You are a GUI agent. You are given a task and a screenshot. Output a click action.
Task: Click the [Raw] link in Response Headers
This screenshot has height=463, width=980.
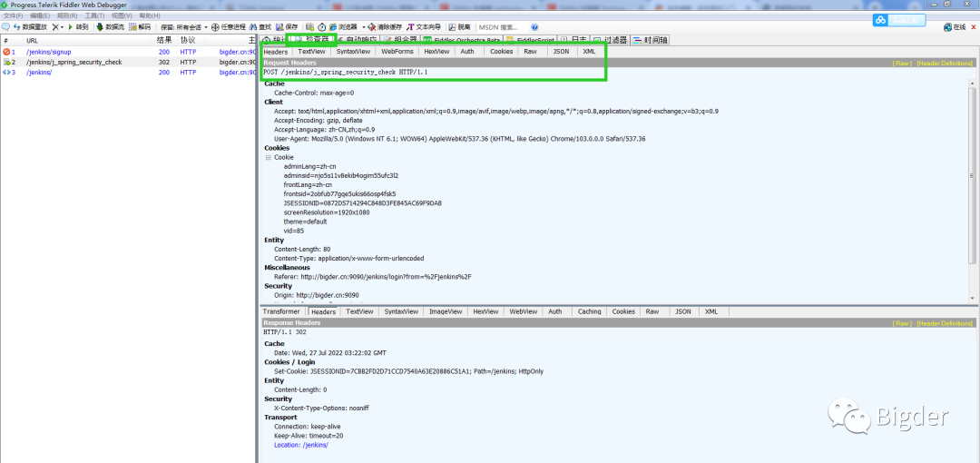click(902, 323)
